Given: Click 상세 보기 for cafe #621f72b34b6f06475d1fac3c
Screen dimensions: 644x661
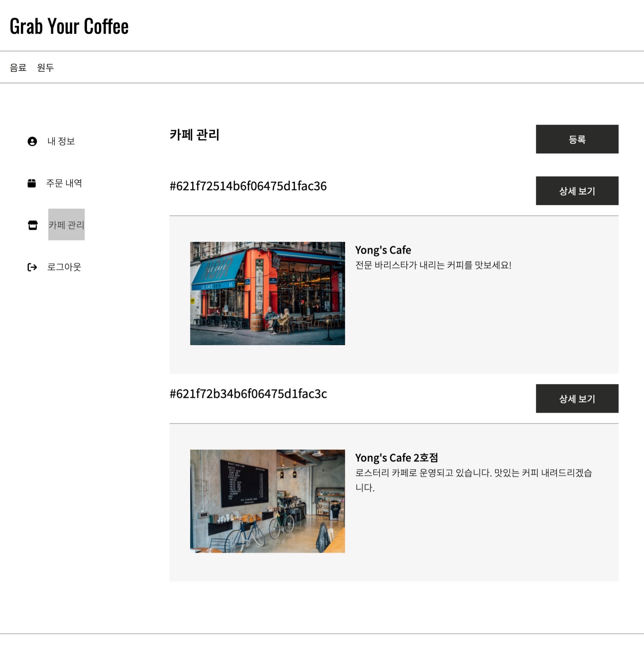Looking at the screenshot, I should tap(577, 398).
